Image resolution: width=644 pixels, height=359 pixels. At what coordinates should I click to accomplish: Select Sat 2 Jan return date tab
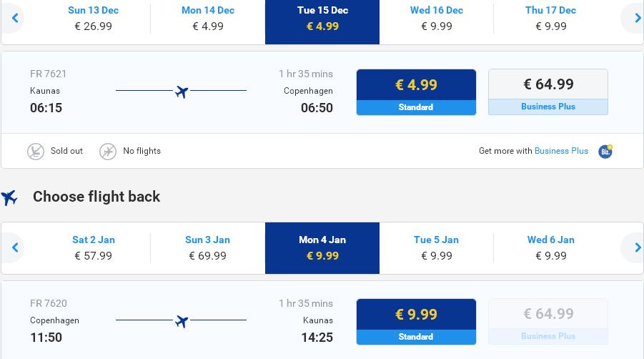(93, 248)
